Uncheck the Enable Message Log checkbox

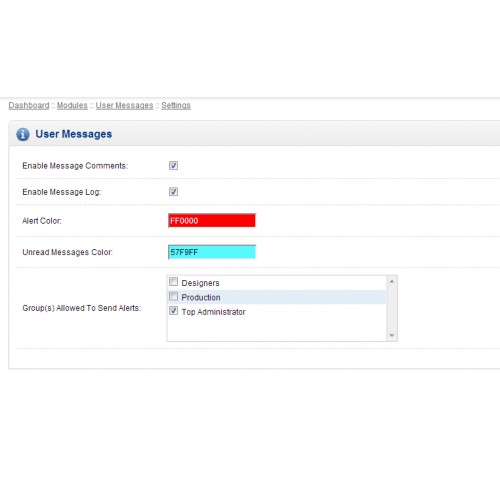[x=173, y=191]
